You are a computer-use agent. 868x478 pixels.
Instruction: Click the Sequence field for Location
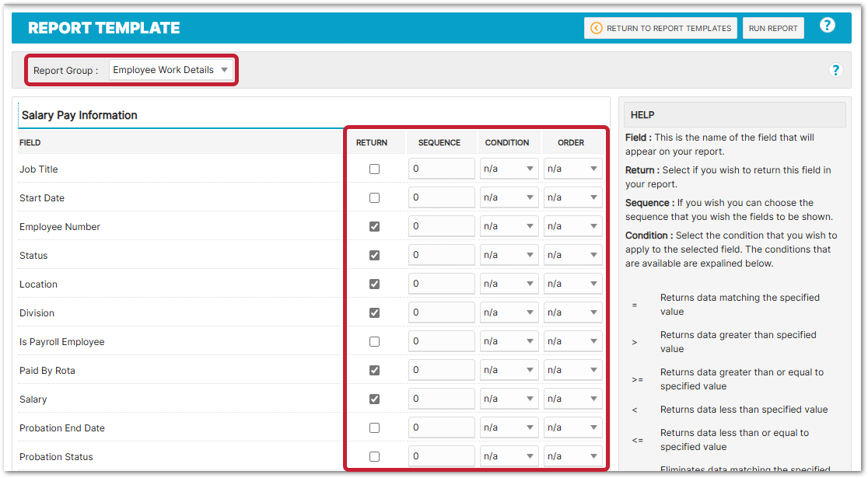point(441,284)
